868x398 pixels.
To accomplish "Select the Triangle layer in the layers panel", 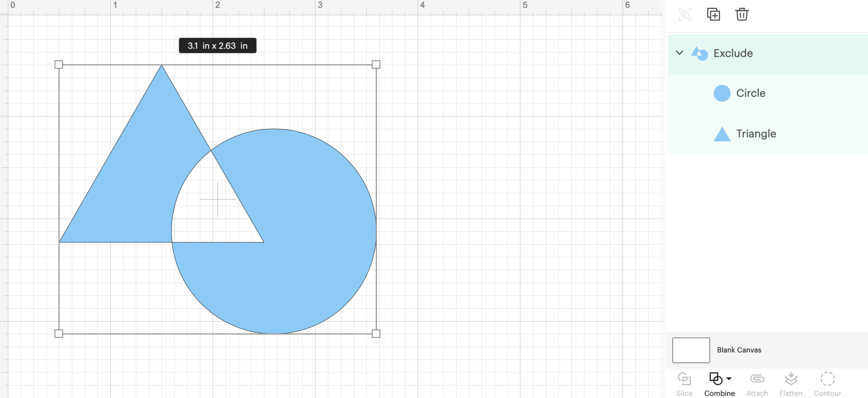I will [x=756, y=133].
